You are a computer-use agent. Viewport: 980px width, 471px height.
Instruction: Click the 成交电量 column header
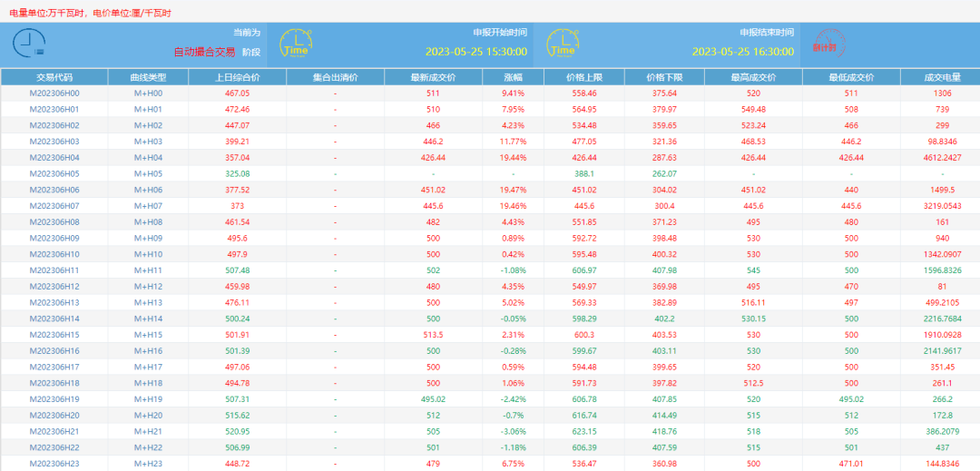coord(942,77)
